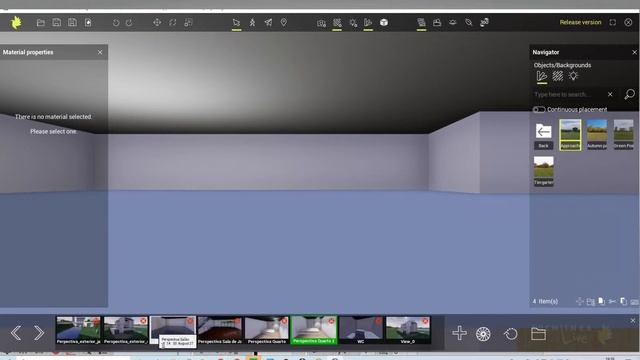Close the Material properties panel
640x360 pixels.
coord(100,52)
